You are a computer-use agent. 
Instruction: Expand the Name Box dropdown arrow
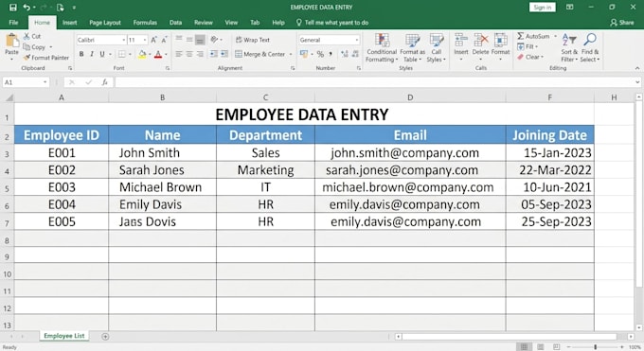tap(45, 82)
